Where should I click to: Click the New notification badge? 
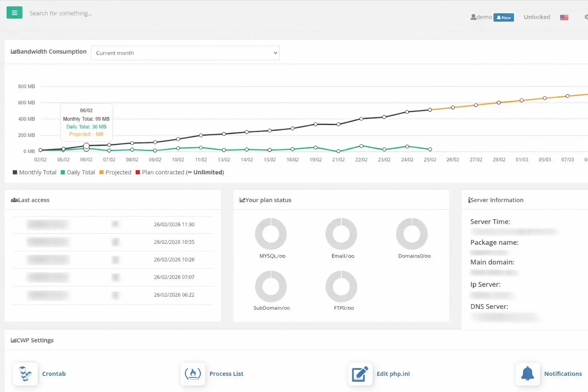pyautogui.click(x=504, y=17)
